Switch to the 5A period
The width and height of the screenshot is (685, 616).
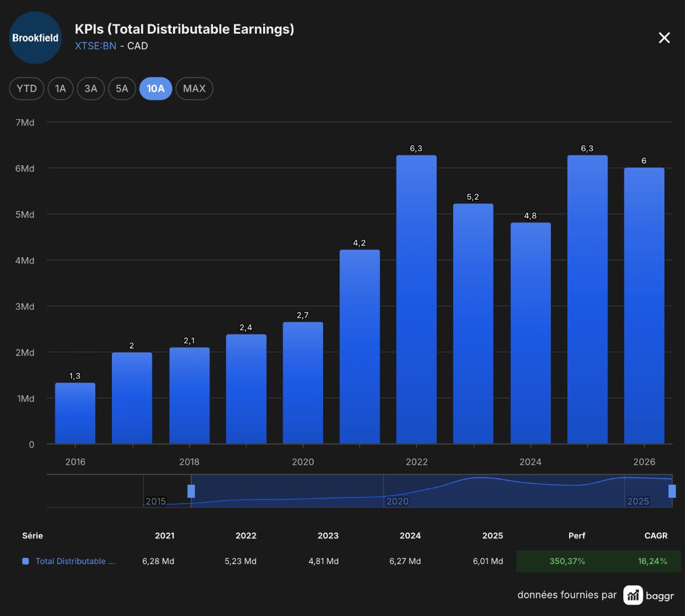[122, 88]
